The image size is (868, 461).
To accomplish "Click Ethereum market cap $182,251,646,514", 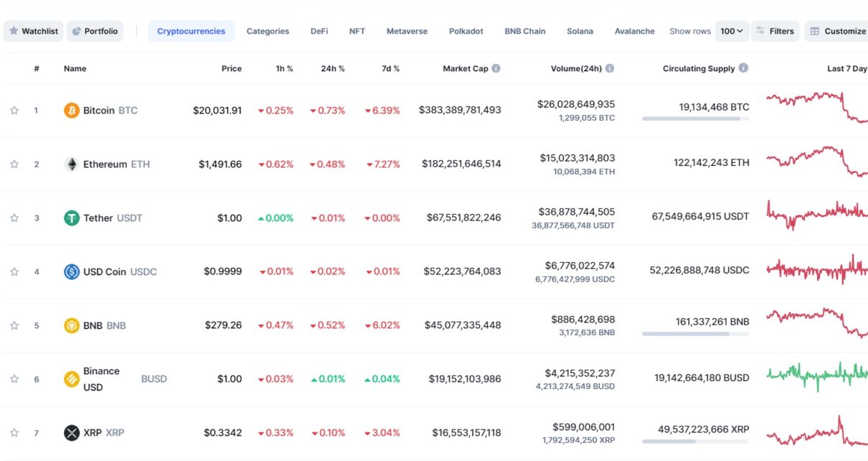I will (x=461, y=164).
